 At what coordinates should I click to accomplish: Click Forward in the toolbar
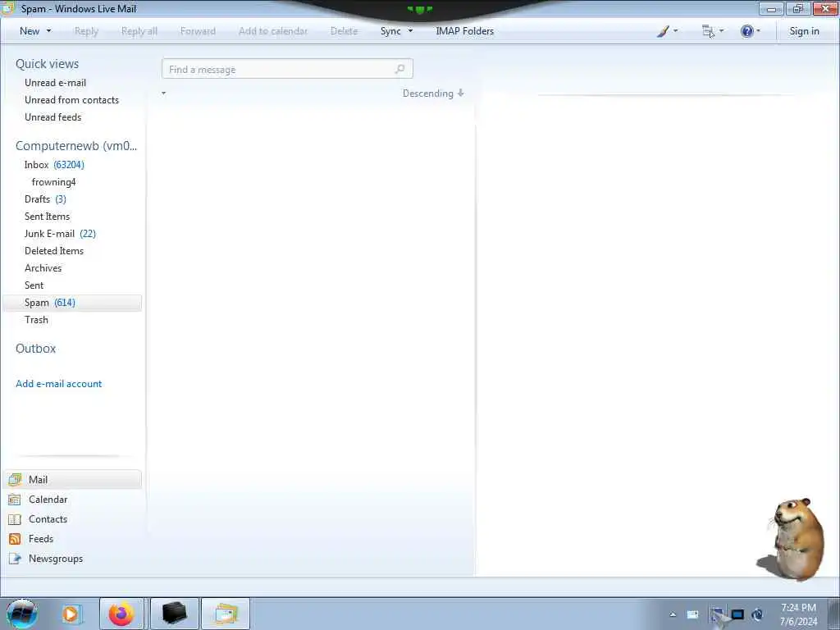[198, 31]
